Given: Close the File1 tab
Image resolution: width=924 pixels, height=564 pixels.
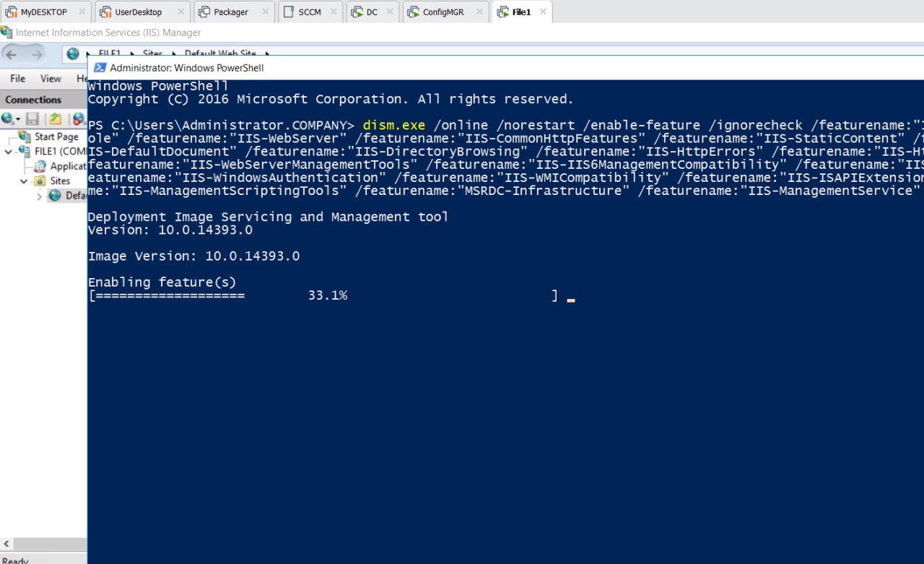Looking at the screenshot, I should [x=543, y=12].
